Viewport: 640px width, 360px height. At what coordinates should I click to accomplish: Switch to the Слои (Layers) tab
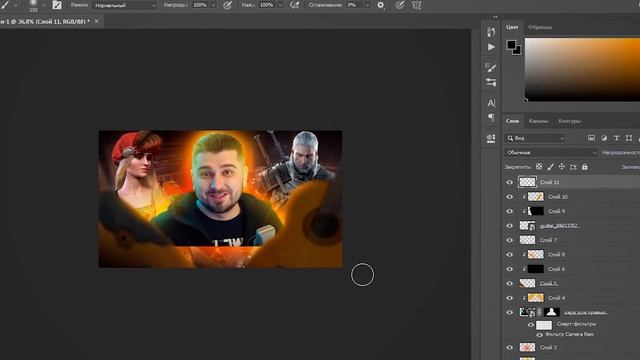click(x=512, y=121)
